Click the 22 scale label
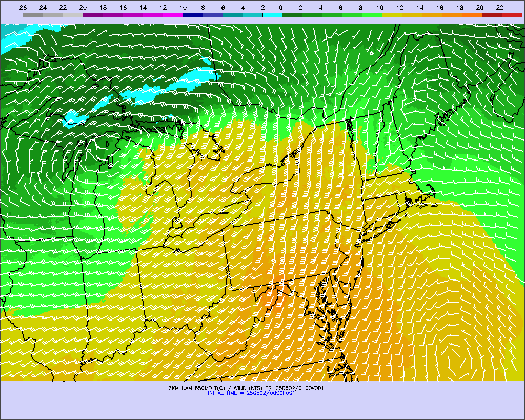Image resolution: width=525 pixels, height=420 pixels. (500, 8)
